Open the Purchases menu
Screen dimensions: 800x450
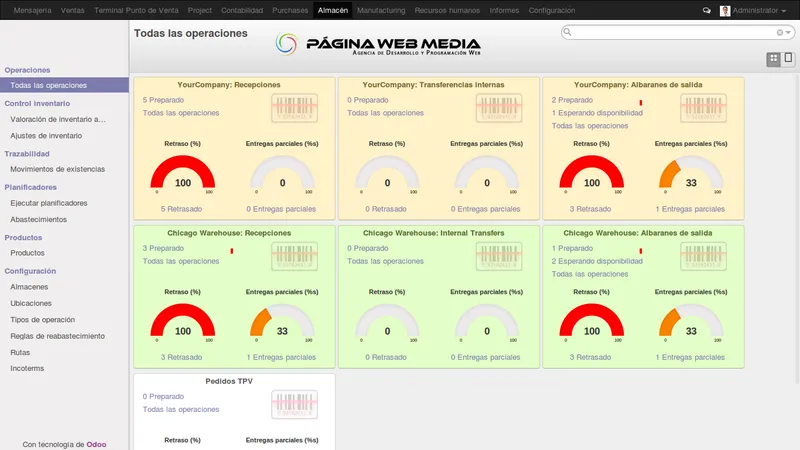290,10
